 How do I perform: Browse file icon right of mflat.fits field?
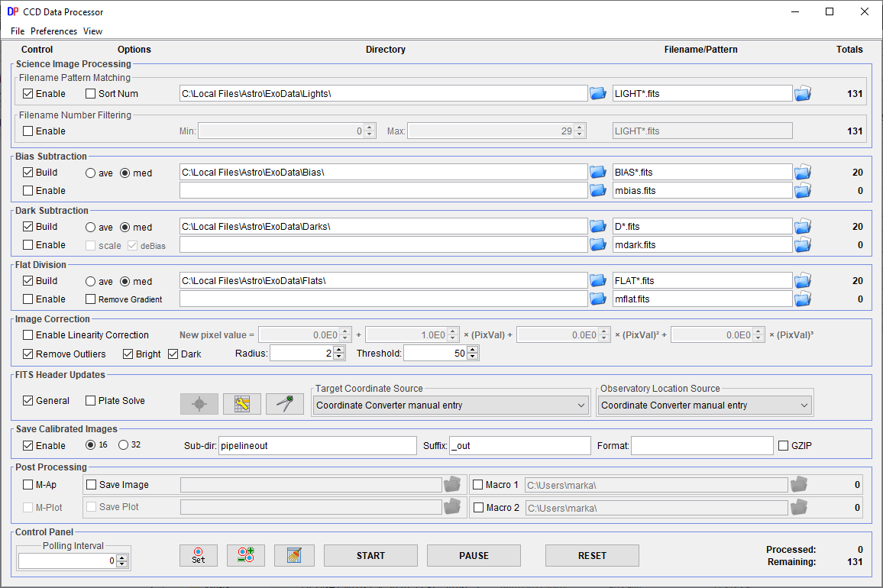point(803,299)
